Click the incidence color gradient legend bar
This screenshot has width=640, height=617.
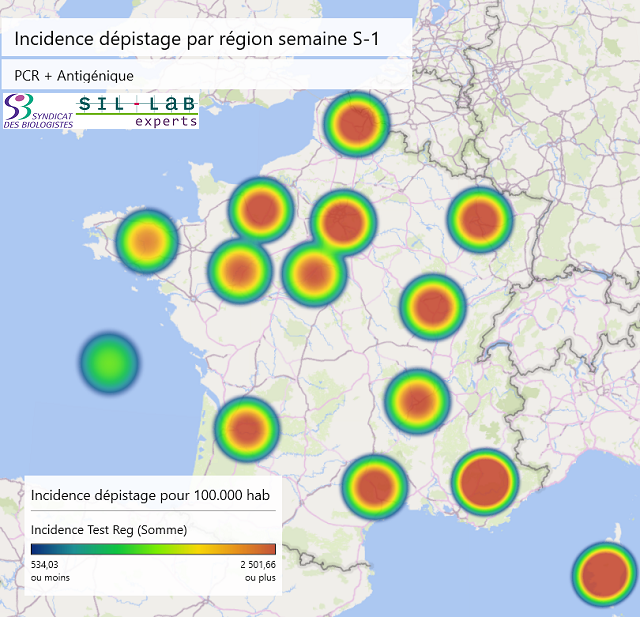click(x=153, y=549)
